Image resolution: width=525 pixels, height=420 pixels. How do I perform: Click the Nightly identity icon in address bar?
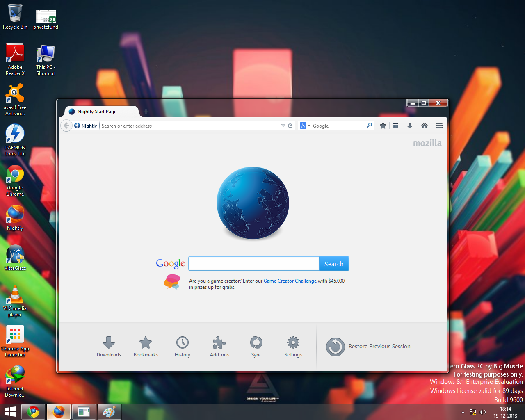tap(77, 126)
